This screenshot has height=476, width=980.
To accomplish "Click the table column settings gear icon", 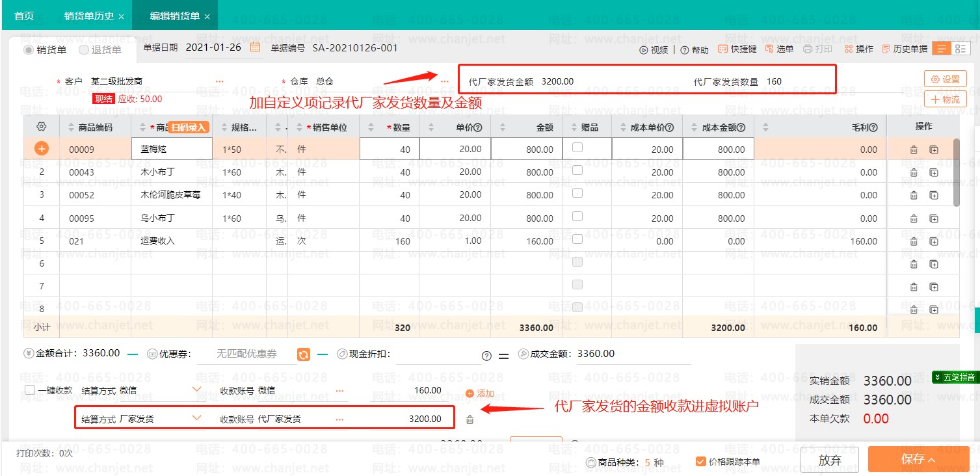I will tap(42, 127).
